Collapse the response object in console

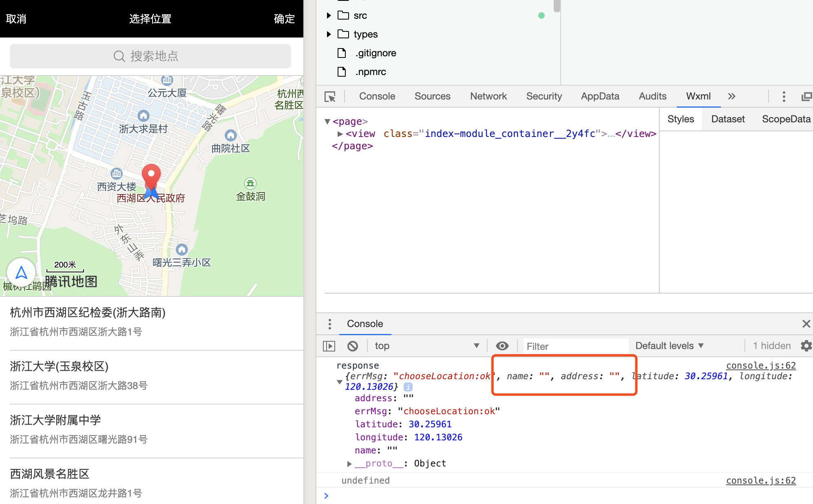pos(339,382)
